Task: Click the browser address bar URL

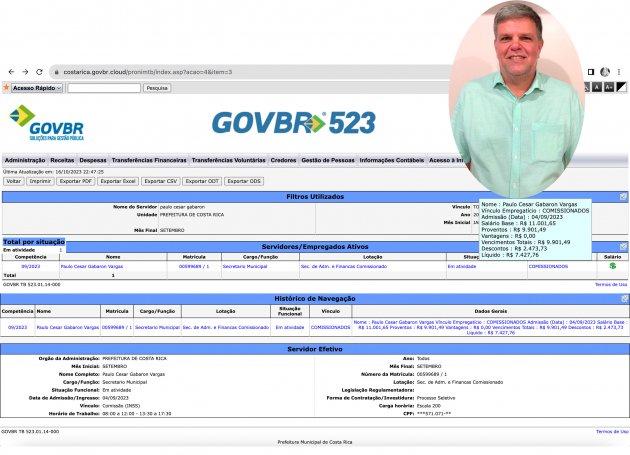Action: click(x=147, y=72)
